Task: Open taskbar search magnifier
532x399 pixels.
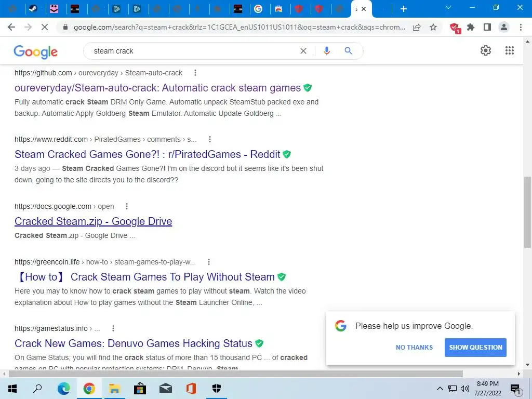Action: pos(37,389)
